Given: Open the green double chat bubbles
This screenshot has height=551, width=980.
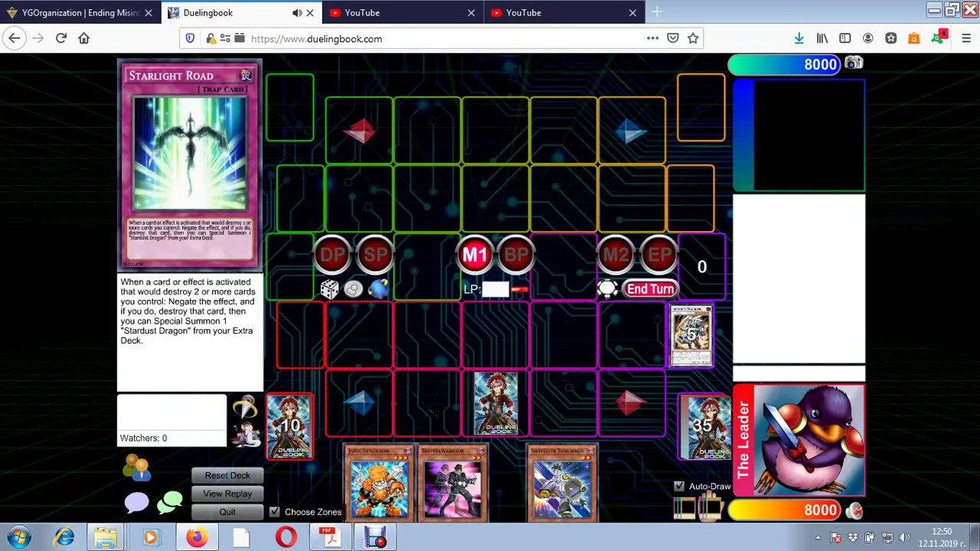Looking at the screenshot, I should 170,502.
